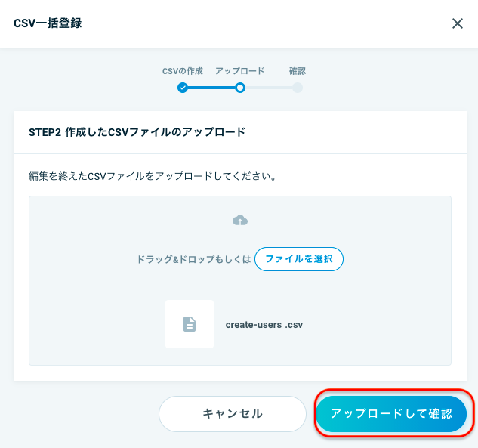The height and width of the screenshot is (448, 478).
Task: Click the CSV一括登録 dialog title
Action: coord(48,23)
